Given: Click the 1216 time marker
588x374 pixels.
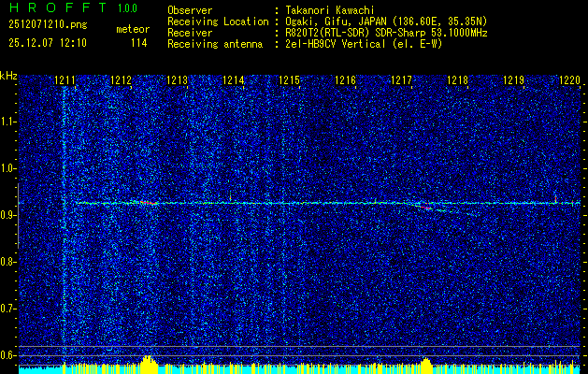Looking at the screenshot, I should tap(345, 79).
